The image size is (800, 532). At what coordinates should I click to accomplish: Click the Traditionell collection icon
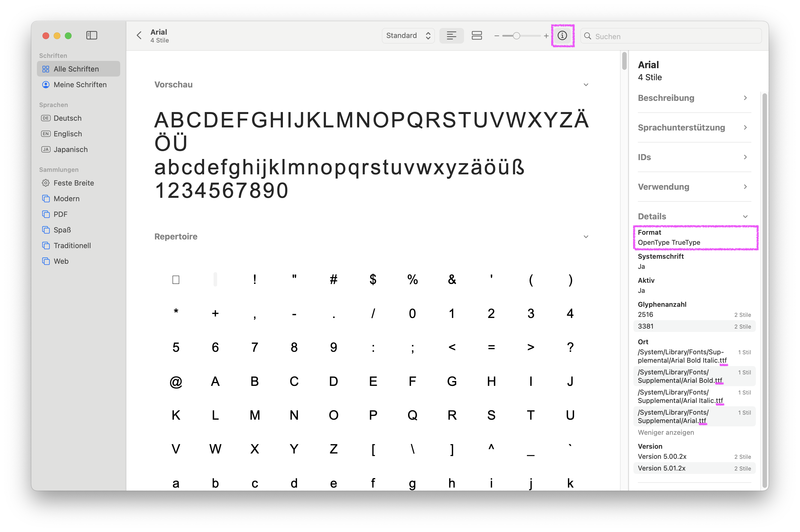(46, 245)
